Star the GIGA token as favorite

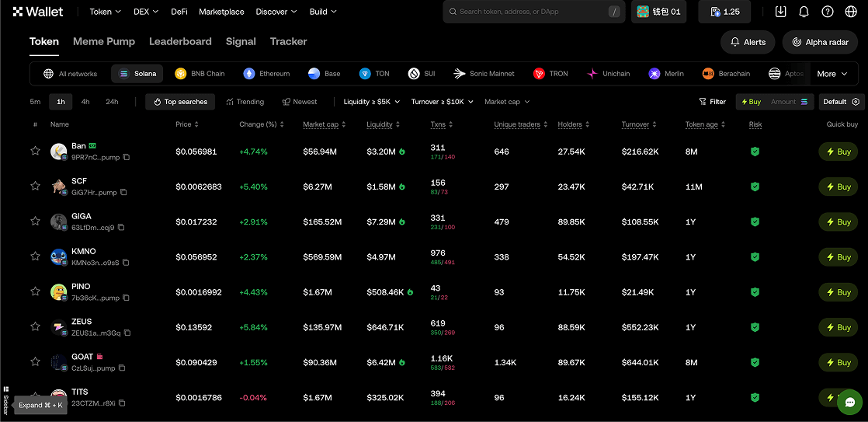coord(36,221)
